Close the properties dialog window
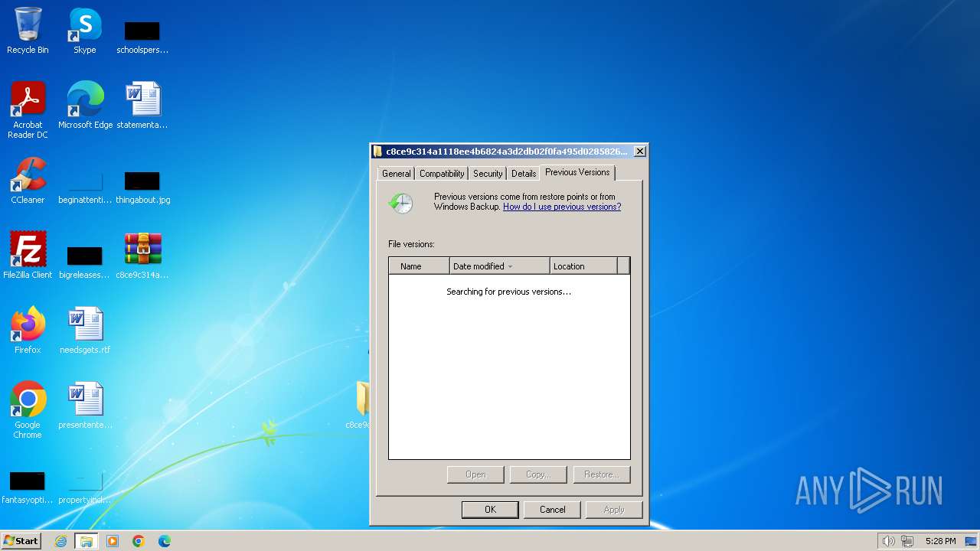The height and width of the screenshot is (551, 980). coord(640,152)
